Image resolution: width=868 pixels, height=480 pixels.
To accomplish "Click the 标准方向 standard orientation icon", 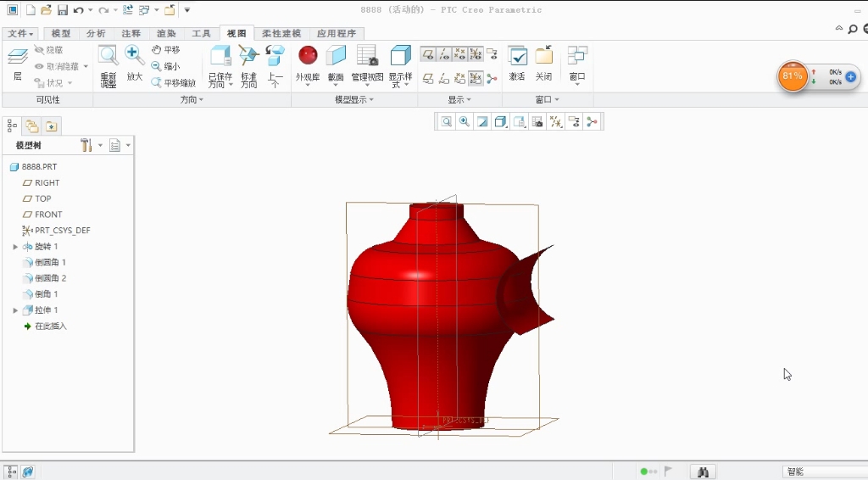I will click(x=248, y=56).
